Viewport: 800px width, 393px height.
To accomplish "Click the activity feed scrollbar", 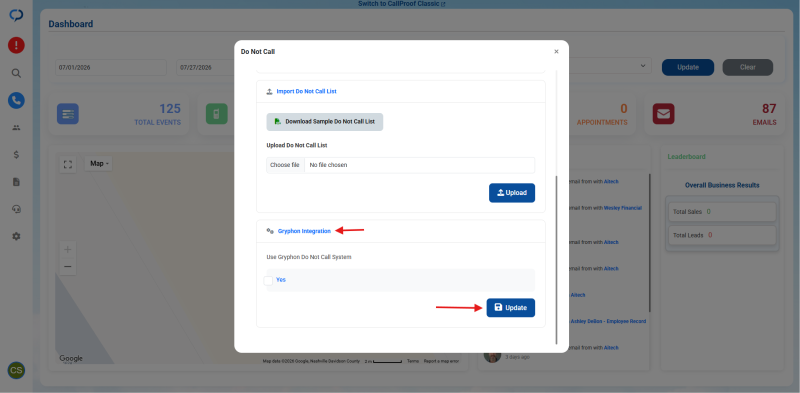I will [649, 242].
